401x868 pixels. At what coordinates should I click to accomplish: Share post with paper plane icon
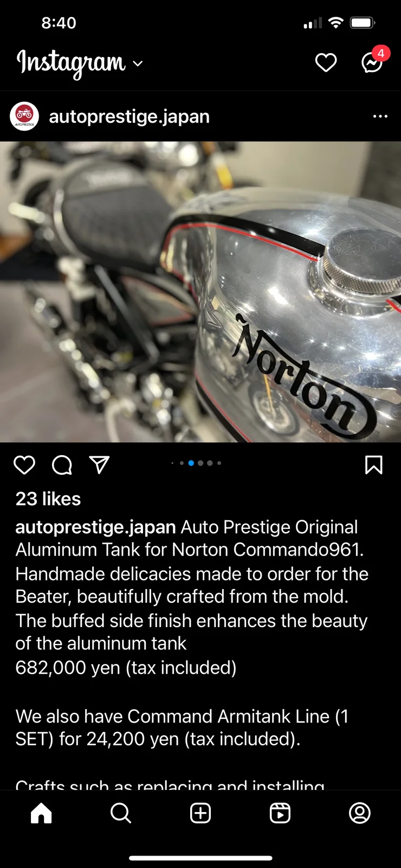tap(99, 465)
